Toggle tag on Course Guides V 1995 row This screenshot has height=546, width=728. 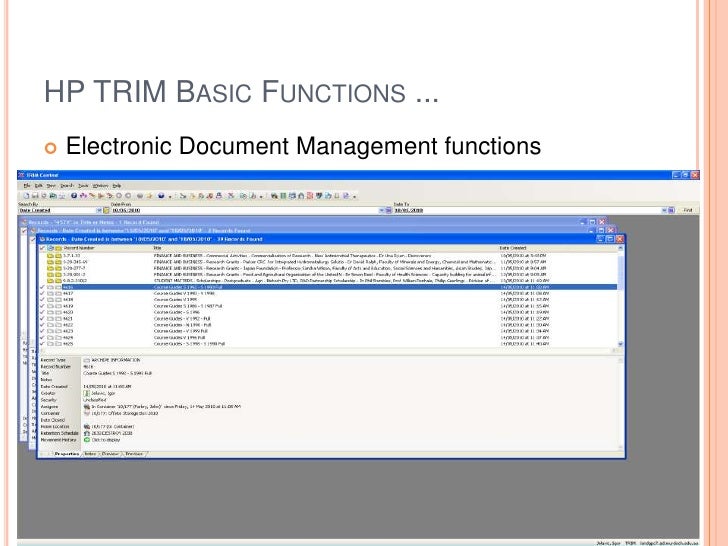tap(42, 300)
